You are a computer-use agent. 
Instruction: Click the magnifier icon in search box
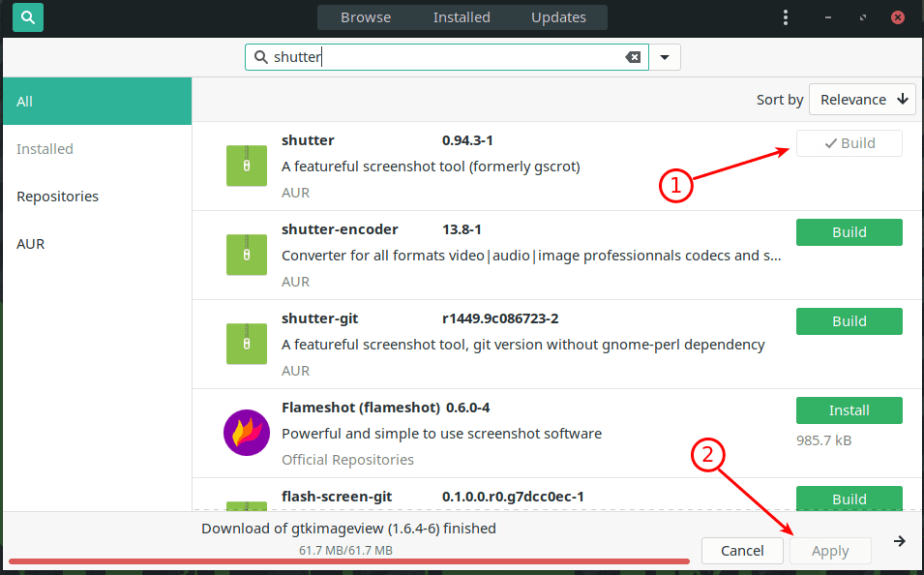260,56
